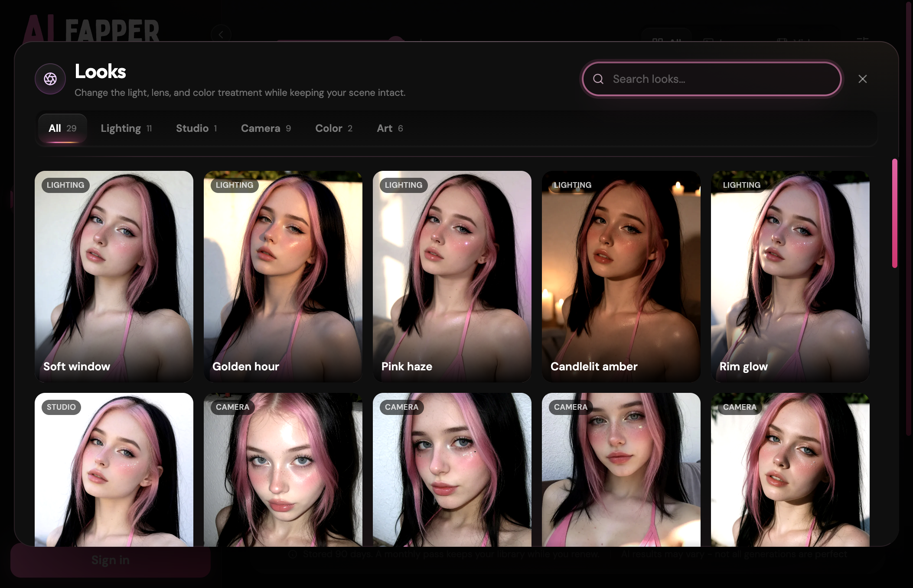Switch to the Camera tab
Viewport: 913px width, 588px height.
tap(266, 128)
